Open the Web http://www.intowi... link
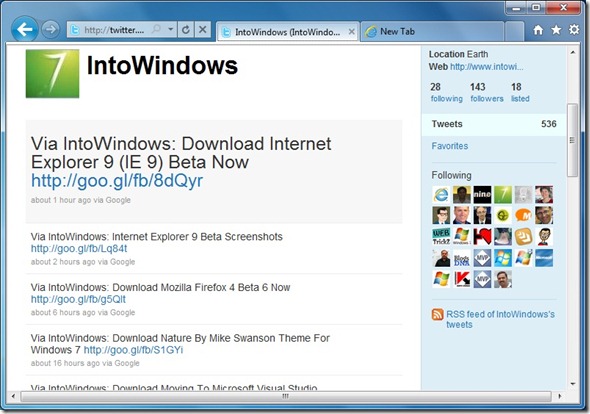Viewport: 590px width, 414px height. 486,67
